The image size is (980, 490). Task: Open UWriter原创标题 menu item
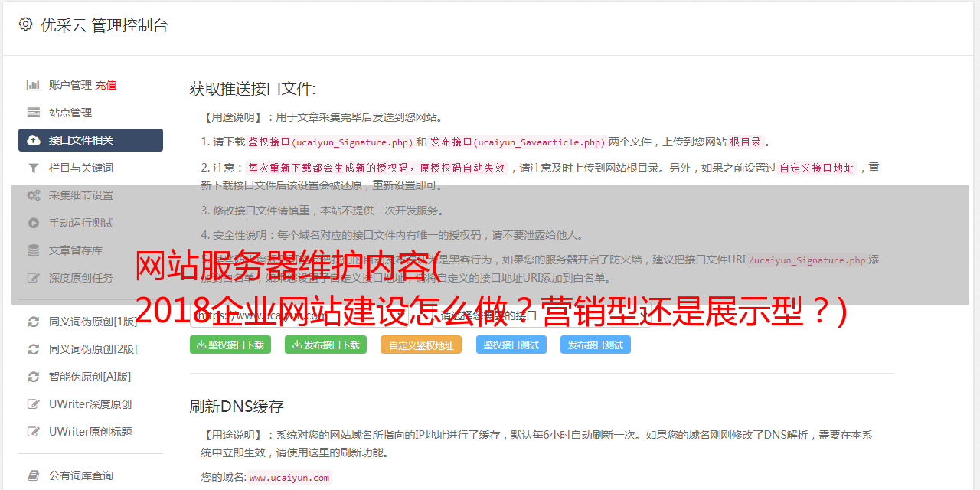pyautogui.click(x=90, y=432)
